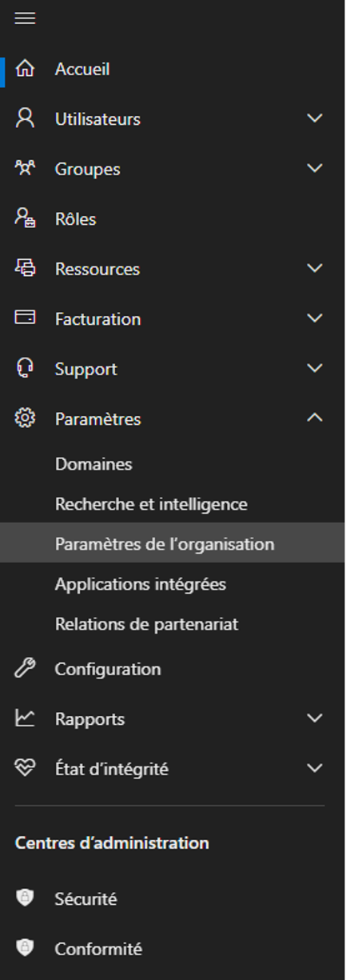The width and height of the screenshot is (346, 980).
Task: Click the Ressources printer icon
Action: [x=25, y=269]
